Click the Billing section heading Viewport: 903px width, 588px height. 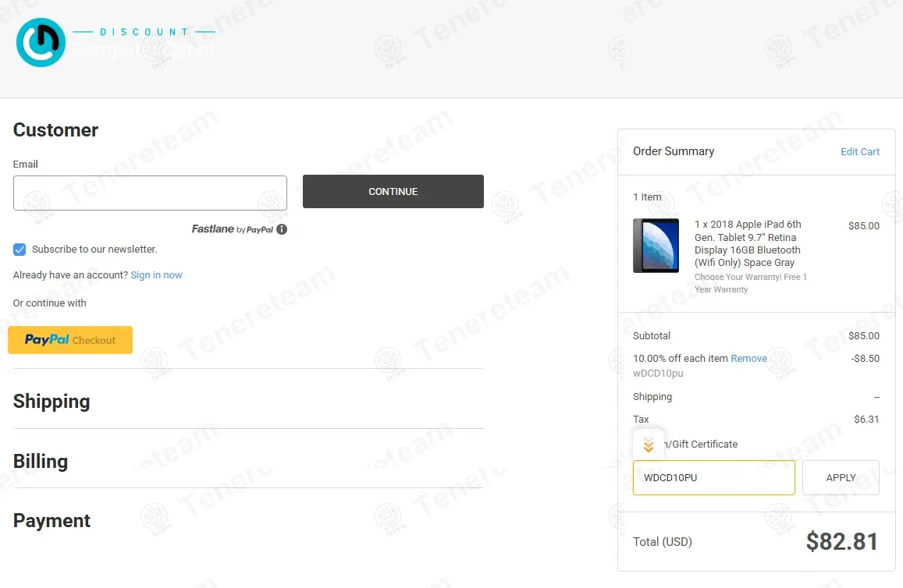click(x=41, y=461)
